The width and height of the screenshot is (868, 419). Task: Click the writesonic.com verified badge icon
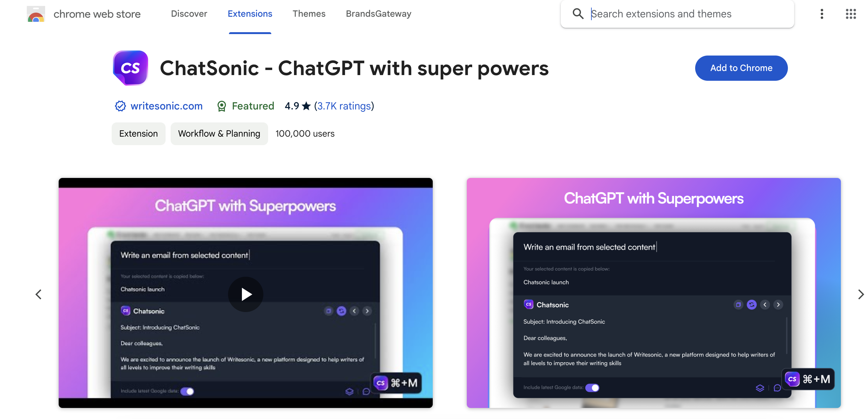tap(119, 106)
